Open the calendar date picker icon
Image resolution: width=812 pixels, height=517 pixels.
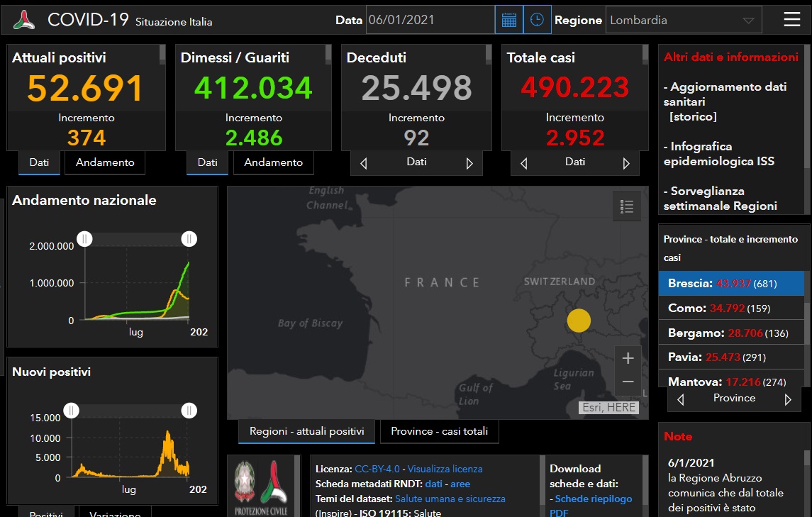tap(508, 20)
